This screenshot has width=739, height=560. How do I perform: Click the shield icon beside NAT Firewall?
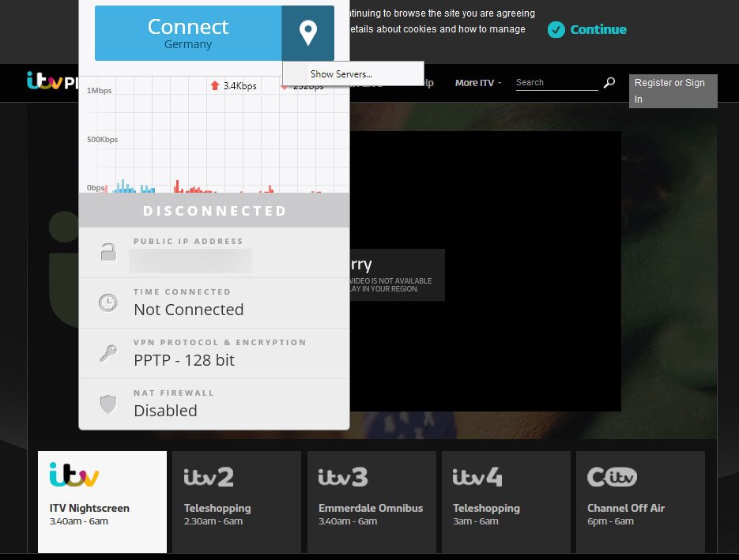108,404
